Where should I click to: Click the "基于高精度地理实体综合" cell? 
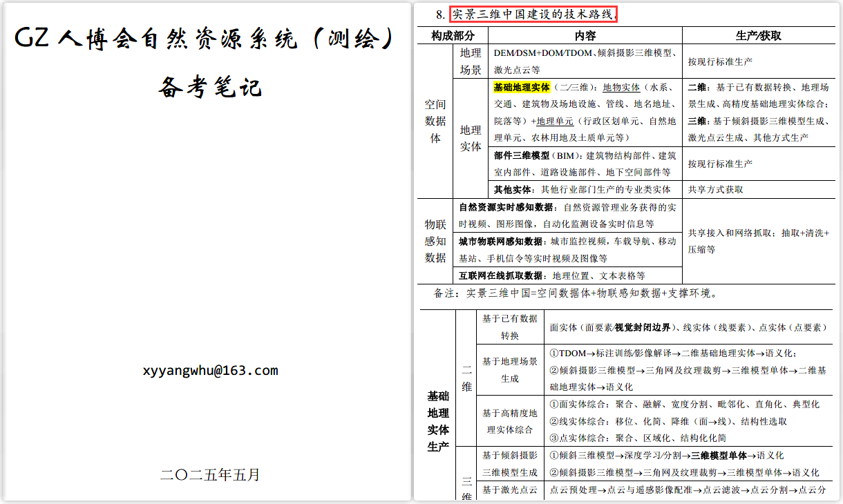click(x=510, y=421)
